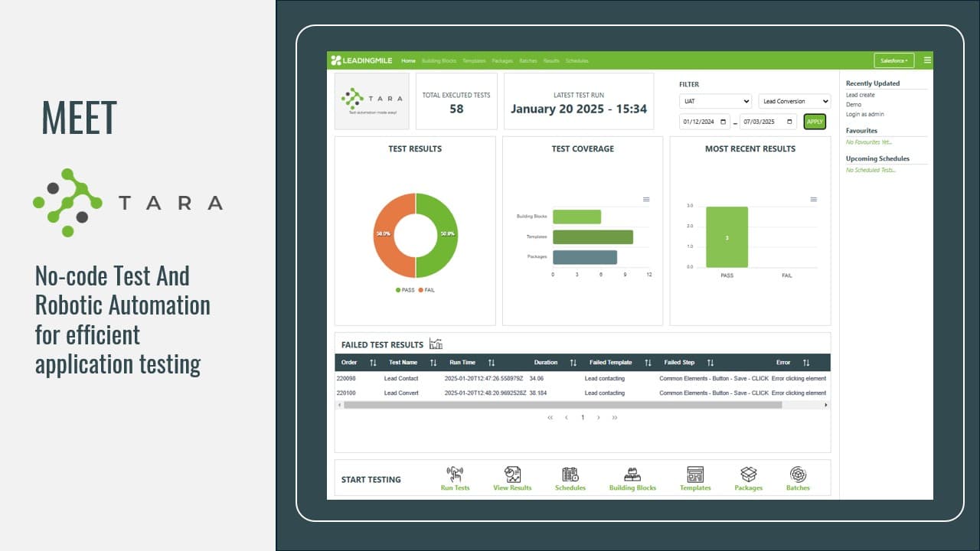
Task: Open the Templates menu in the header
Action: 474,60
